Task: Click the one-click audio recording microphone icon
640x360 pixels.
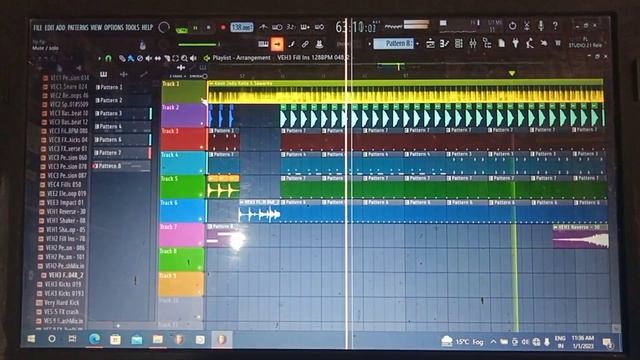Action: [x=541, y=26]
